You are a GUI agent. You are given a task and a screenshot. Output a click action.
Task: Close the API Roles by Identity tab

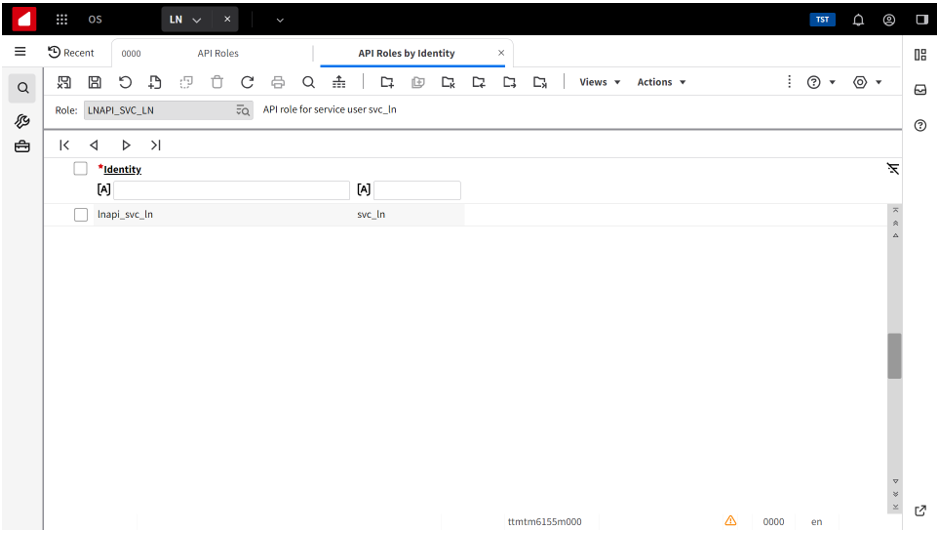point(501,53)
